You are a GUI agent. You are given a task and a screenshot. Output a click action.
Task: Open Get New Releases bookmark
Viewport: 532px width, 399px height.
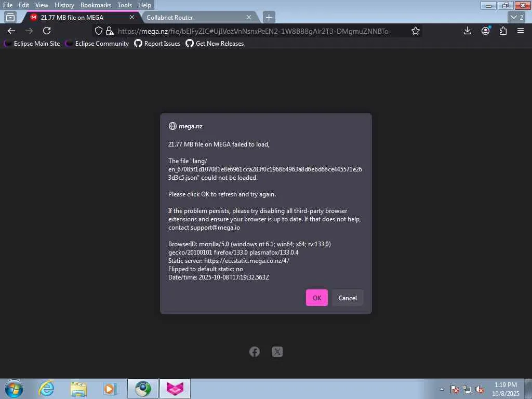215,44
